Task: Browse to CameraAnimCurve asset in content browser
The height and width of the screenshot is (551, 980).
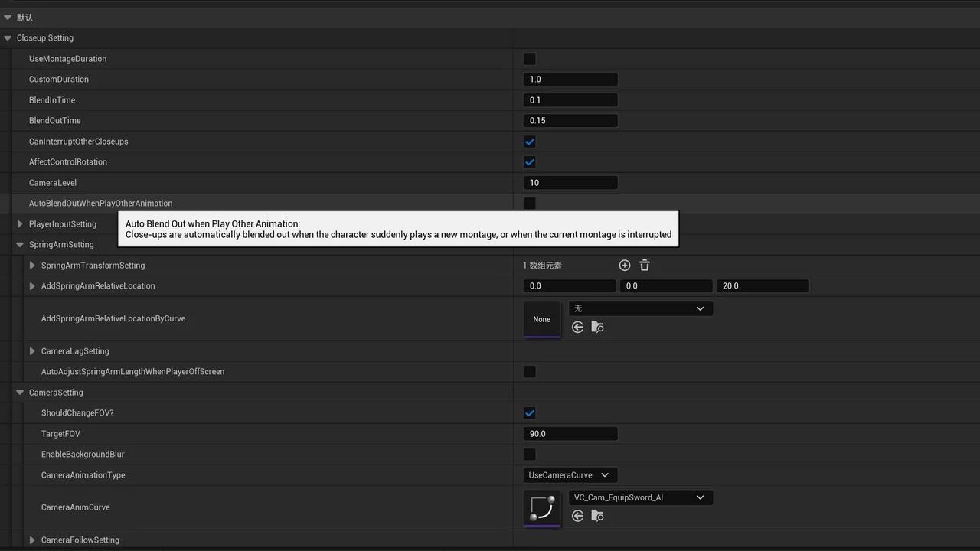Action: tap(598, 517)
